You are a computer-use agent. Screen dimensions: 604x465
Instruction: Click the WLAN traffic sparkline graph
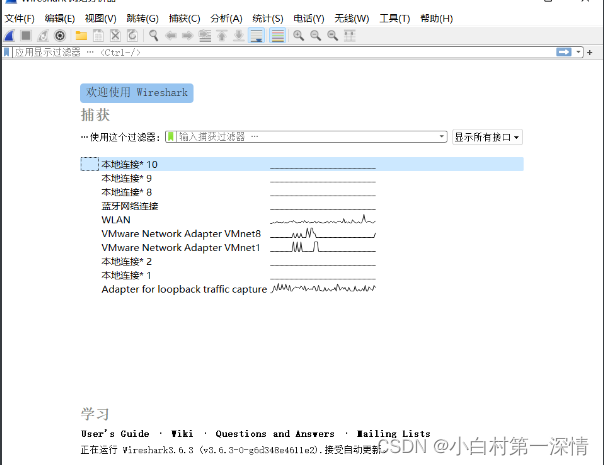(323, 220)
